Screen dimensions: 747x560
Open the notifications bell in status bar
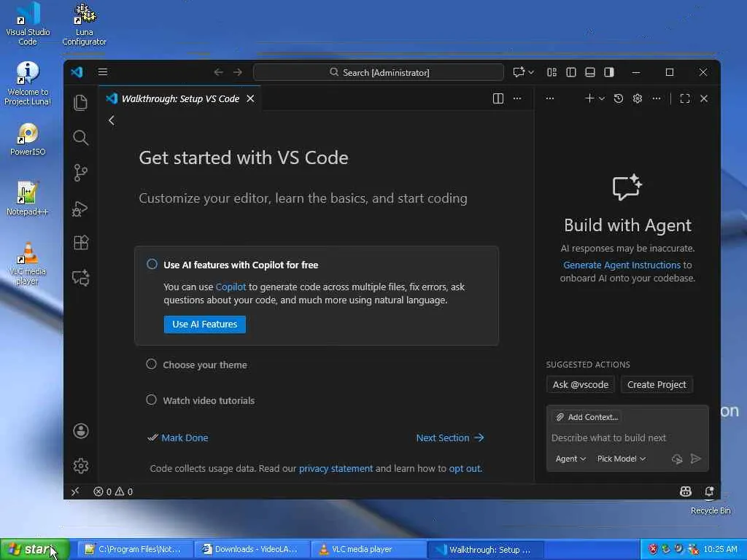point(709,491)
